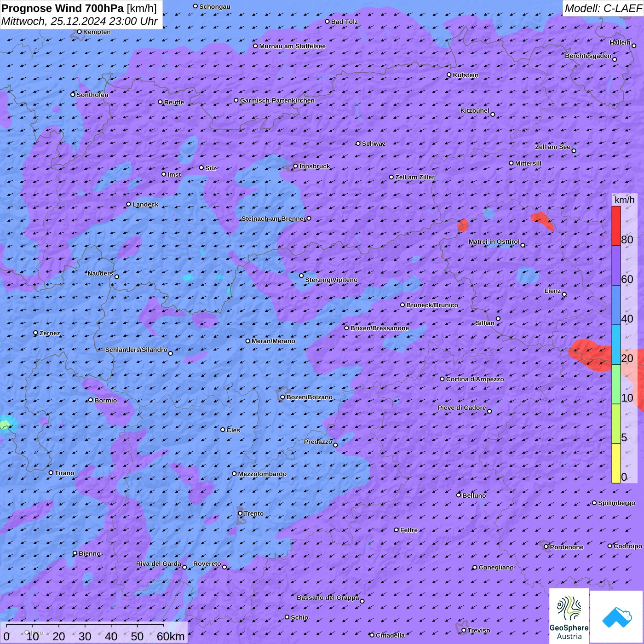Screen dimensions: 644x644
Task: Click the 'Murnau am Staffelsee' label
Action: [292, 46]
